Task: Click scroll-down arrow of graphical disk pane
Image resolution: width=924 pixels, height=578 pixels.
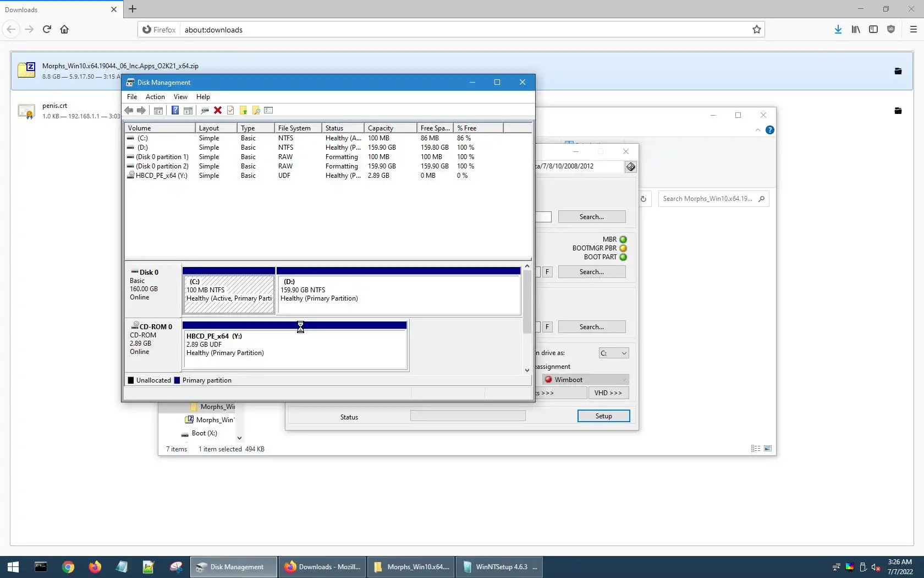Action: [527, 370]
